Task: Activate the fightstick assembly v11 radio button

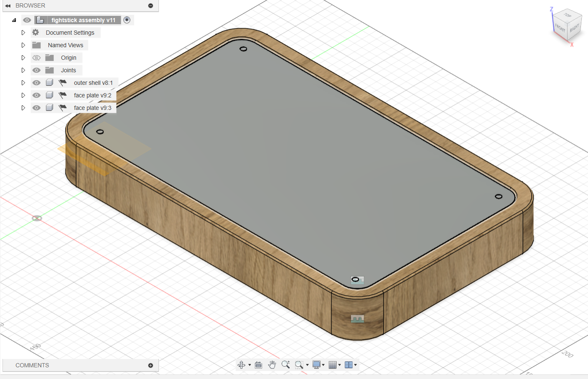Action: [127, 20]
